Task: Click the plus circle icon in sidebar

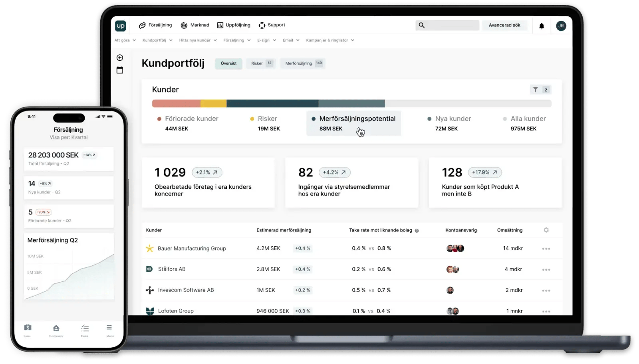Action: (120, 58)
